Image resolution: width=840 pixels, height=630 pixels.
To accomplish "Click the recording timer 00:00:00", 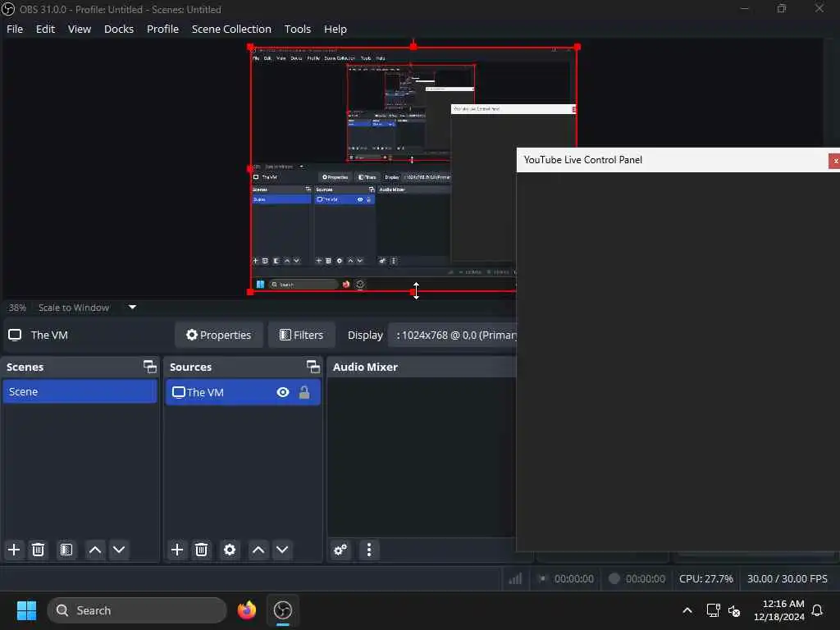I will coord(645,578).
